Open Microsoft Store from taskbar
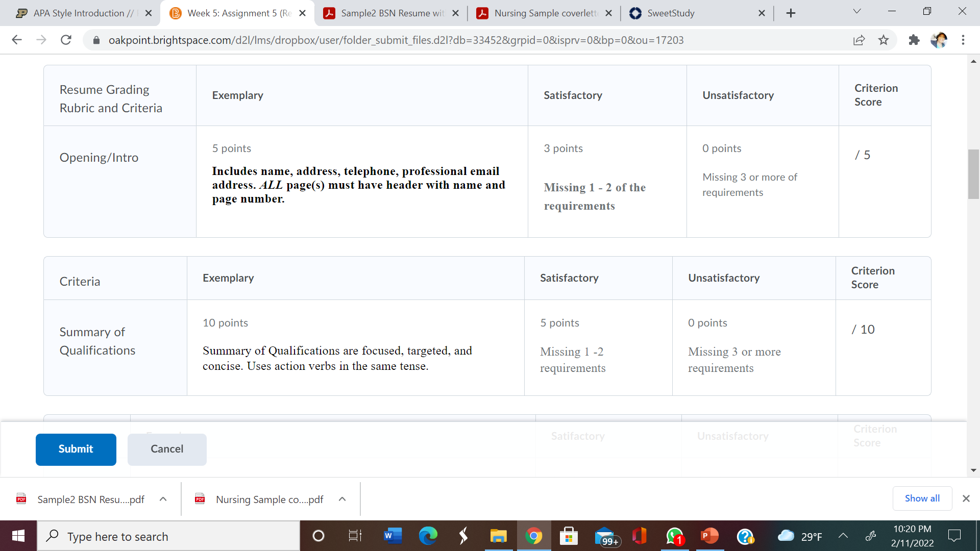Image resolution: width=980 pixels, height=551 pixels. (x=569, y=536)
